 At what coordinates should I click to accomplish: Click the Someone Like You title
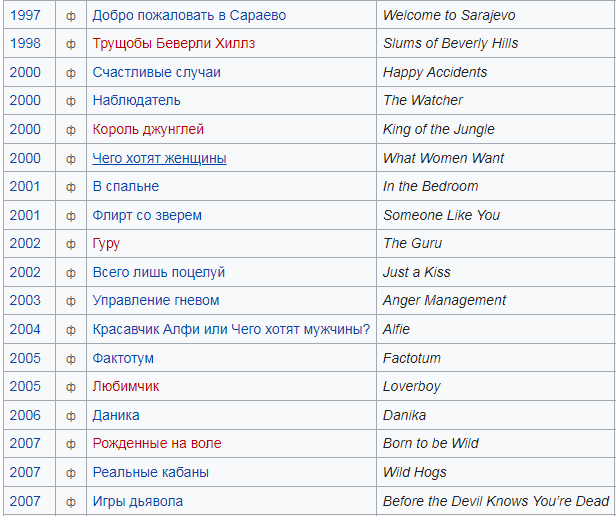[442, 215]
